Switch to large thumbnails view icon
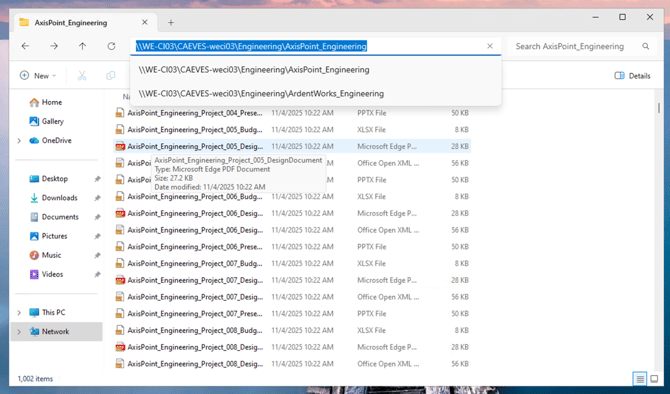The height and width of the screenshot is (394, 670). [x=654, y=379]
